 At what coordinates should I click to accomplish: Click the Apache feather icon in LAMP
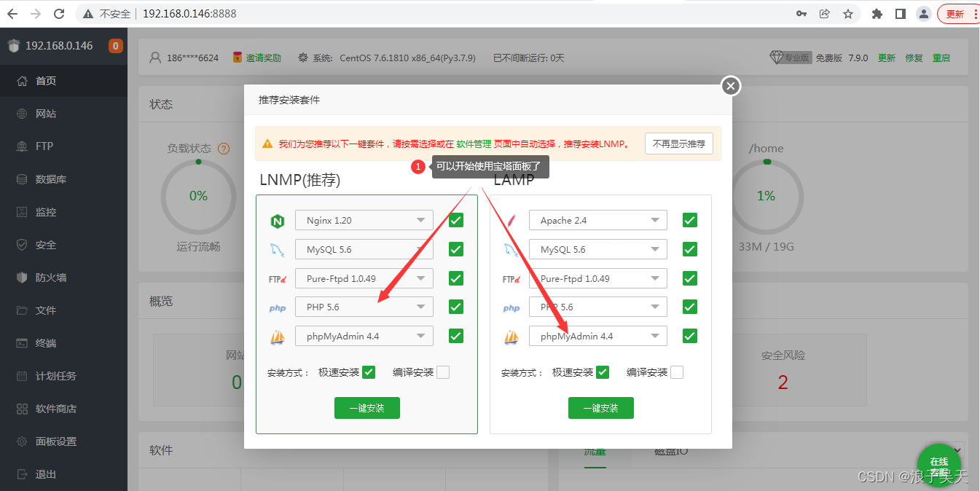(511, 221)
